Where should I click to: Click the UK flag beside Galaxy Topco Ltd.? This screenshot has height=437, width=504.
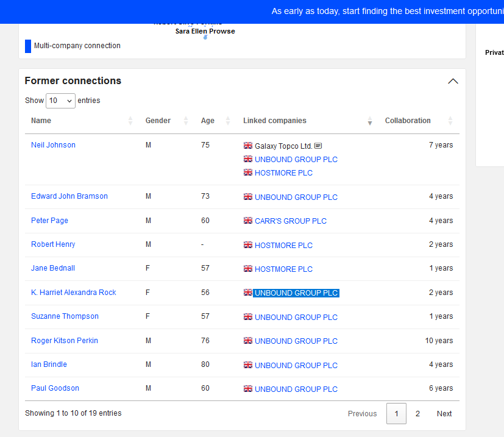click(248, 146)
